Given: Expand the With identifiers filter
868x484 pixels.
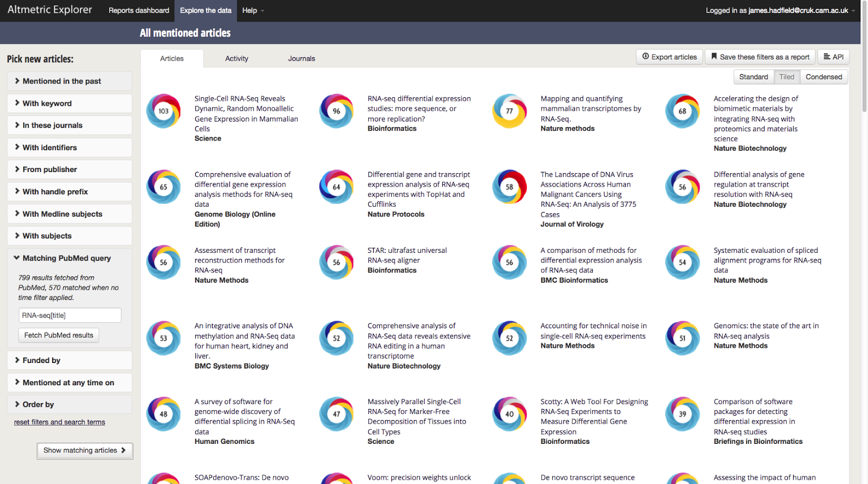Looking at the screenshot, I should coord(69,148).
